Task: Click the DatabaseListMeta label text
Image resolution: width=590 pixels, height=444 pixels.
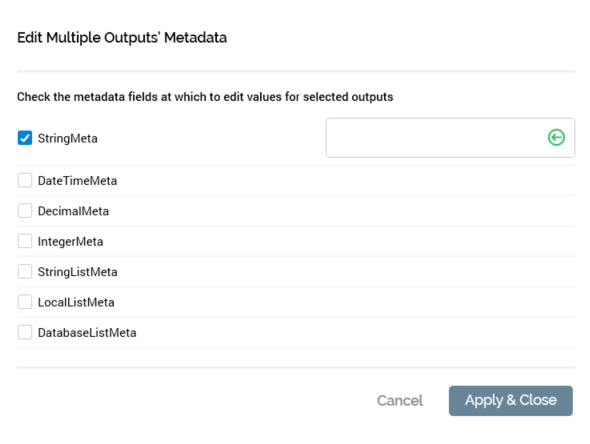Action: point(87,333)
